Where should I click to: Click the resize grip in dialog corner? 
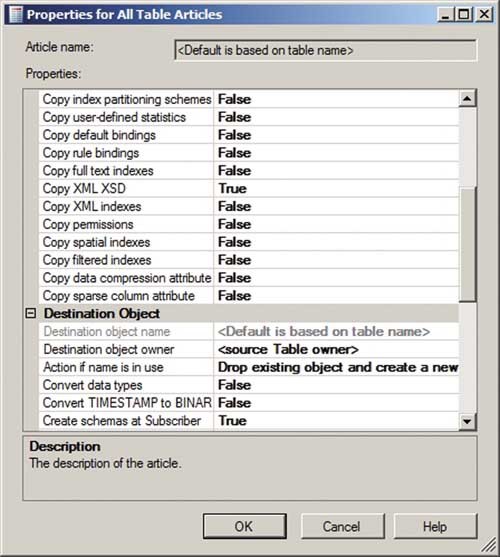click(x=490, y=545)
